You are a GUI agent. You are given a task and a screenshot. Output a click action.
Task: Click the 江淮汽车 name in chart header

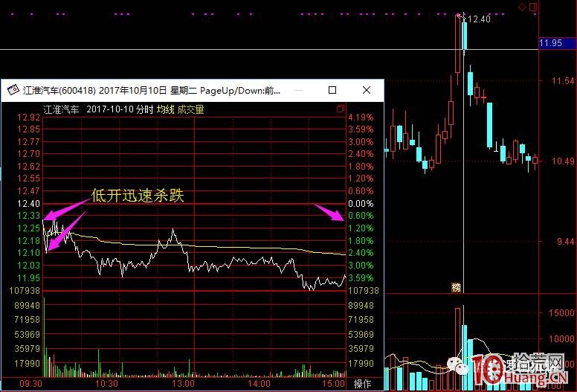click(x=61, y=109)
